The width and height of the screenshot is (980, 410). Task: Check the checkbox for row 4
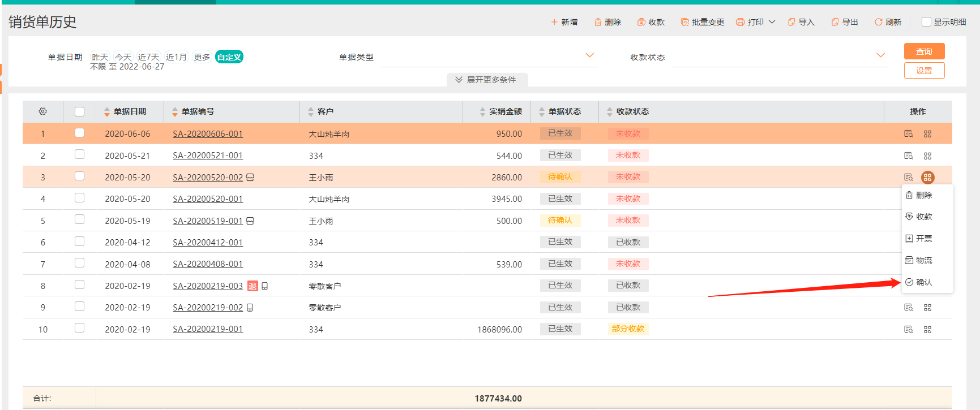coord(80,198)
